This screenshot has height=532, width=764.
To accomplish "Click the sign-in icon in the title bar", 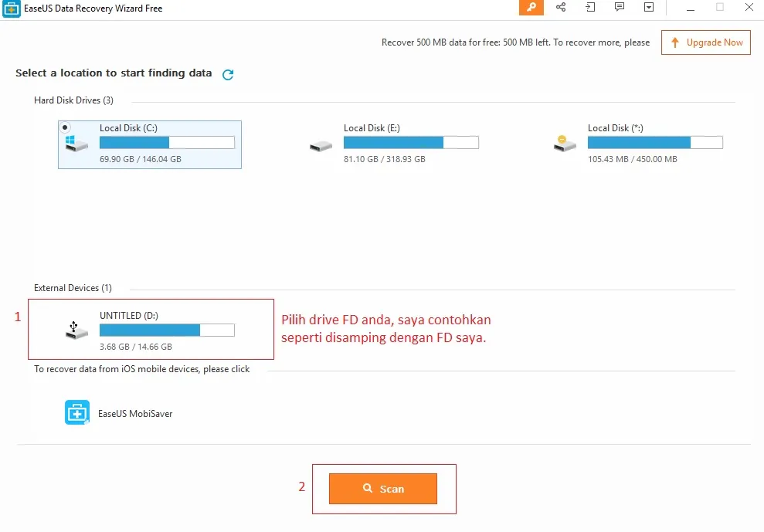I will coord(589,7).
